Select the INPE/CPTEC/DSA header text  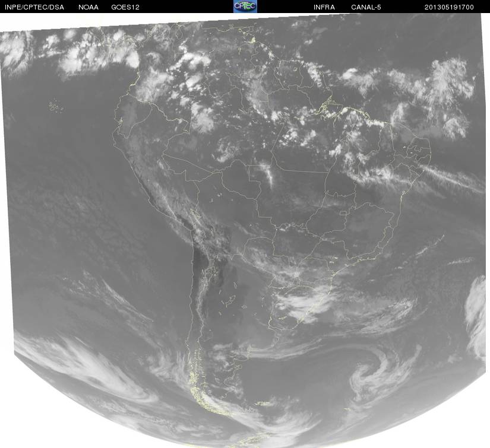(x=34, y=7)
